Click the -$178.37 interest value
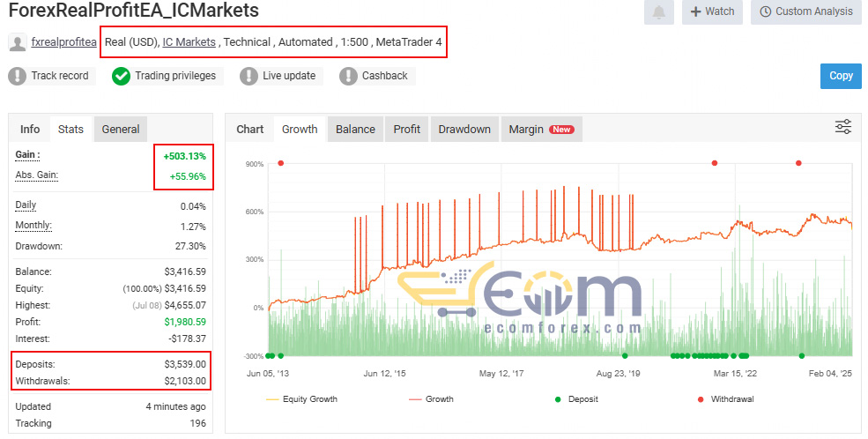This screenshot has width=868, height=439. point(187,339)
